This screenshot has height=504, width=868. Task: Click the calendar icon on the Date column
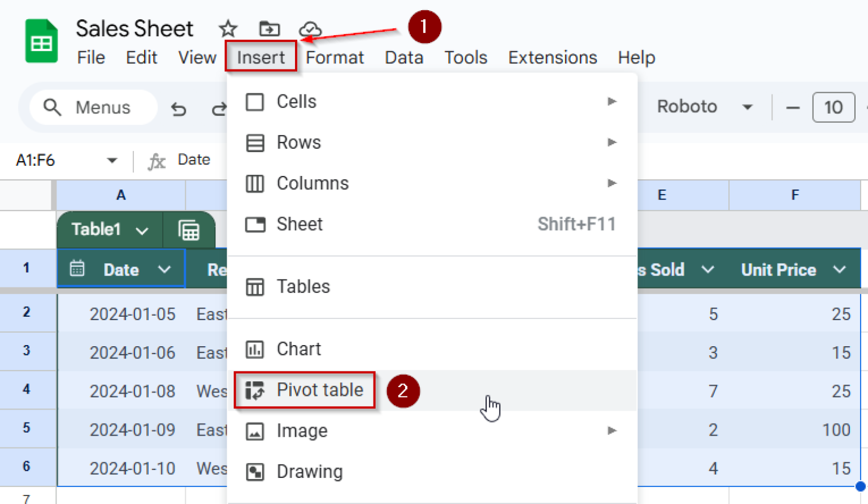(x=78, y=269)
